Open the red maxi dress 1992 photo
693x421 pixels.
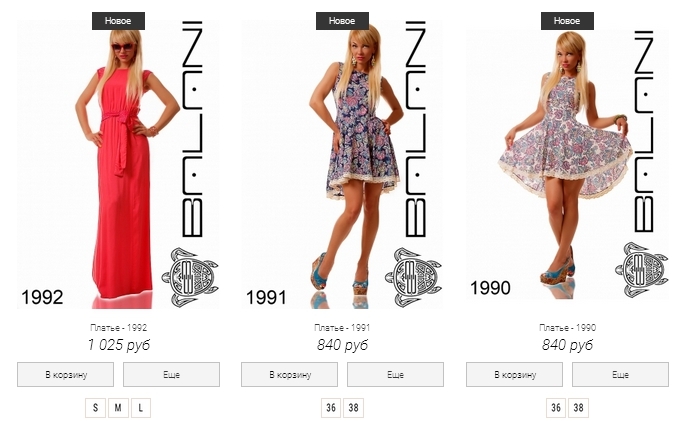118,164
